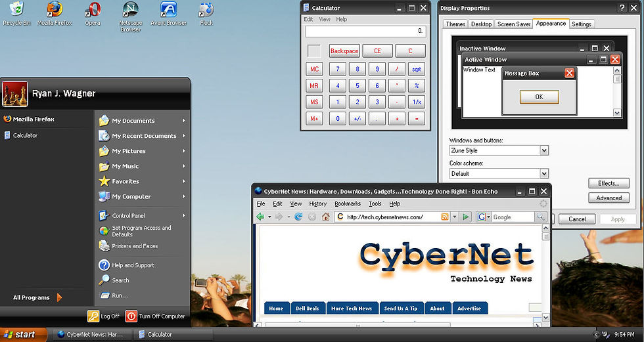Open the search engine selector dropdown
Screen dimensions: 644x342
(482, 217)
